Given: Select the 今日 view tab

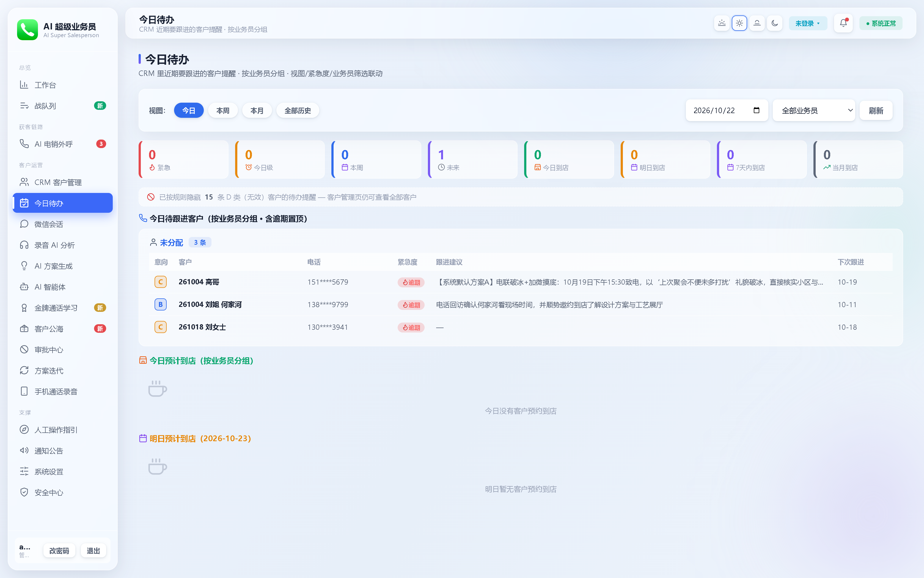Looking at the screenshot, I should pos(189,110).
